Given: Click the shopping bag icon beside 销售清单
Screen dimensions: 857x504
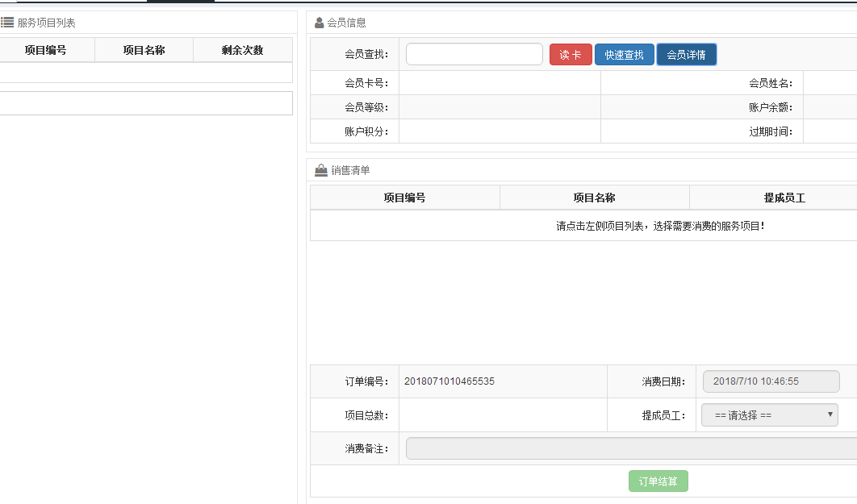Looking at the screenshot, I should (320, 170).
